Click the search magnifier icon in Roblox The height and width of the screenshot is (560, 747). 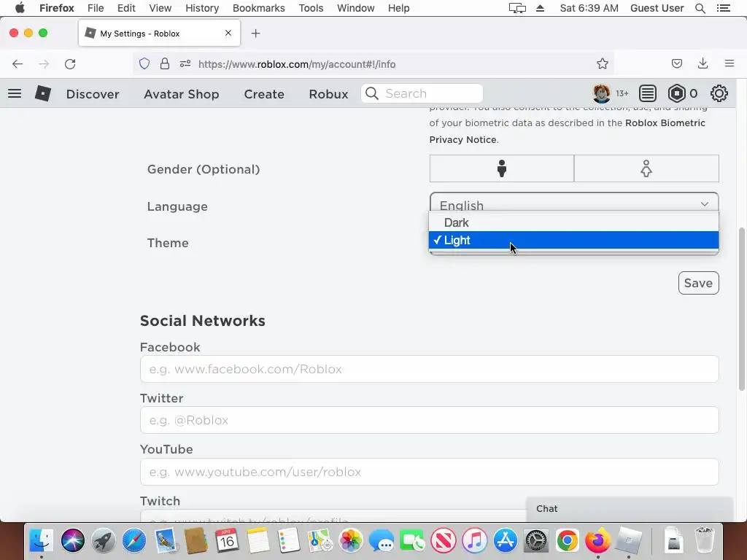click(x=372, y=93)
